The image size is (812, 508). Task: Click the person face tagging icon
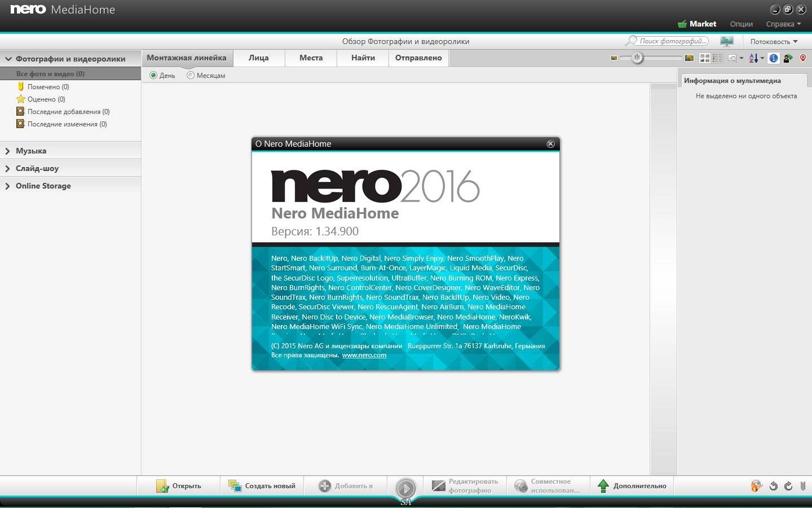tap(788, 58)
